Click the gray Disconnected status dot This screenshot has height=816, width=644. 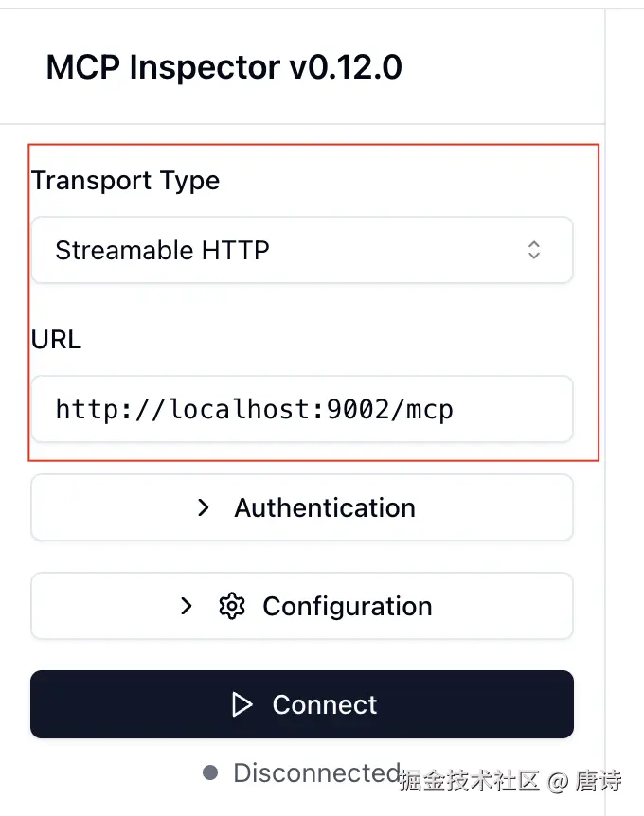210,772
